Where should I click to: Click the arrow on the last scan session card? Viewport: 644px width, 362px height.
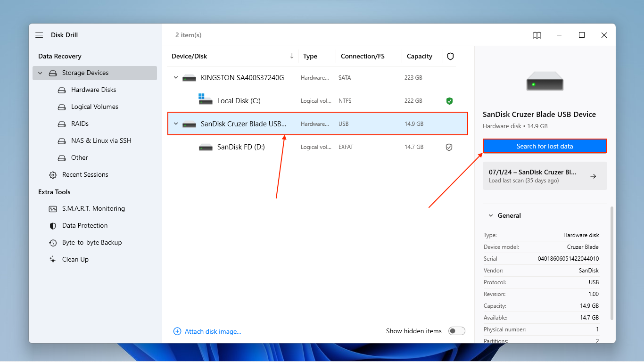click(594, 176)
